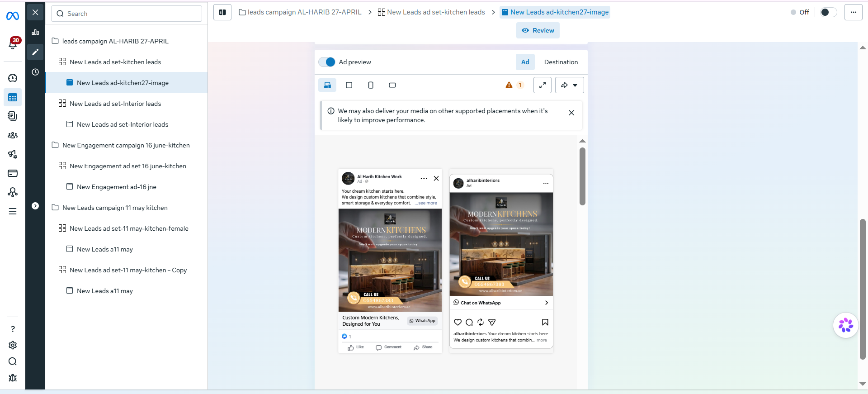Open the Help question mark icon
This screenshot has height=394, width=868.
[13, 329]
